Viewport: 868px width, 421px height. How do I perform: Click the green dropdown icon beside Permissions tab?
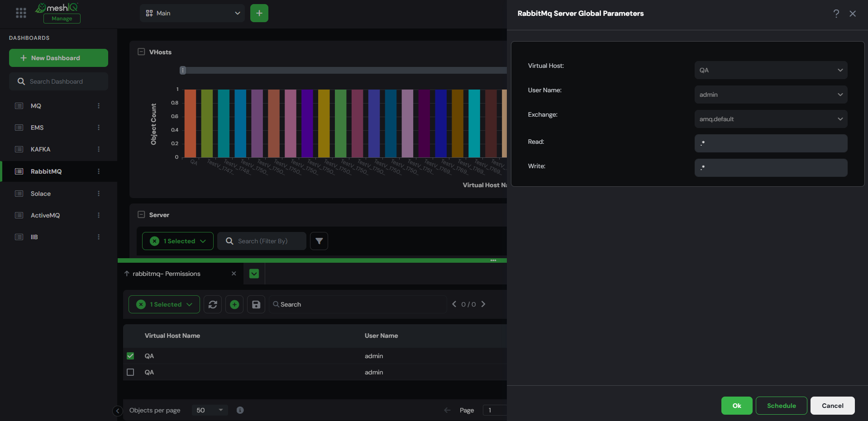(254, 274)
